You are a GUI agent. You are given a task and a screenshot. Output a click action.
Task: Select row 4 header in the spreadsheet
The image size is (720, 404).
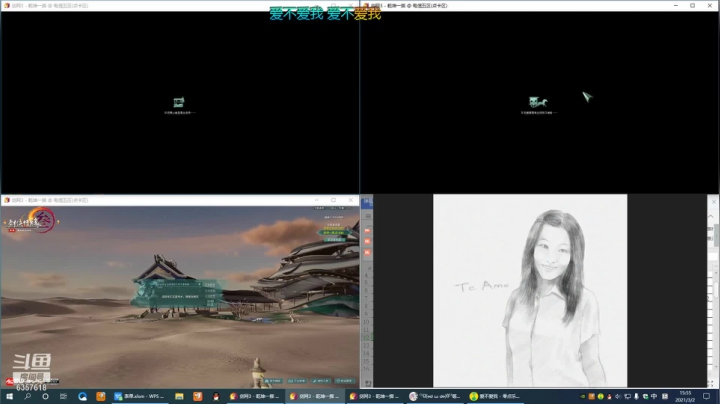[x=366, y=275]
